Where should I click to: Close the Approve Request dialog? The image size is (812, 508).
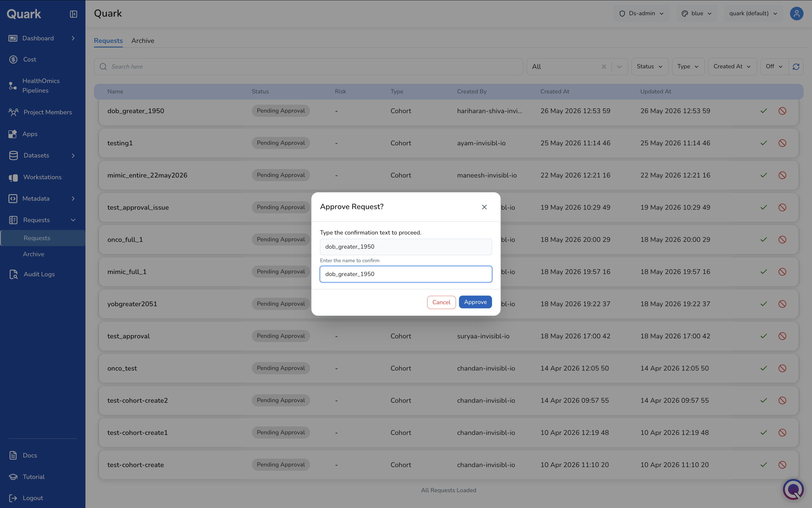coord(484,207)
